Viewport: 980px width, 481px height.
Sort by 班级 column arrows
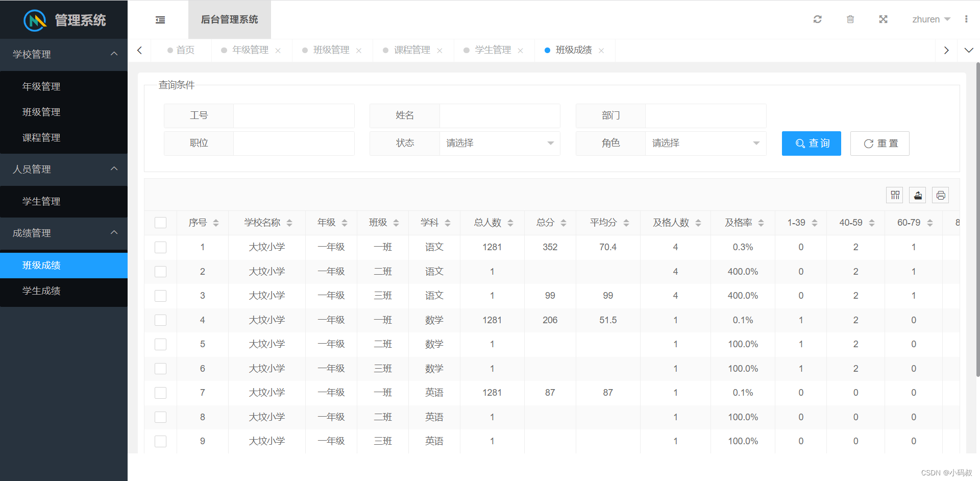396,223
